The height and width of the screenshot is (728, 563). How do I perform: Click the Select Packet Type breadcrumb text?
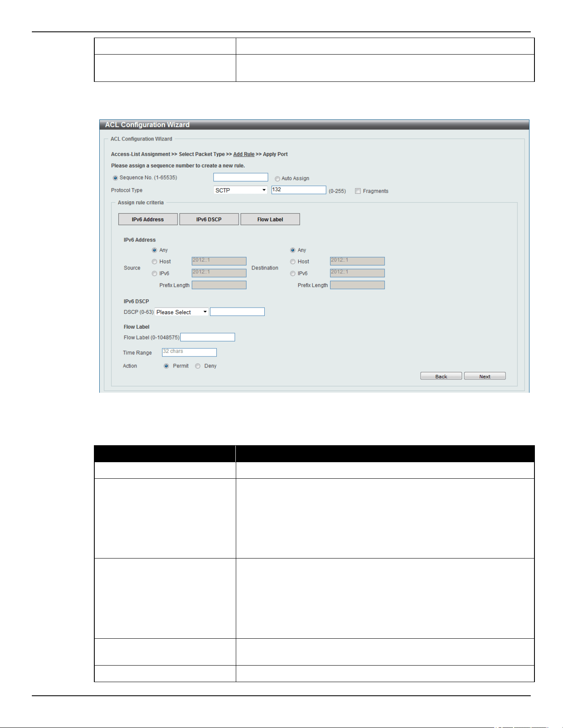point(202,154)
